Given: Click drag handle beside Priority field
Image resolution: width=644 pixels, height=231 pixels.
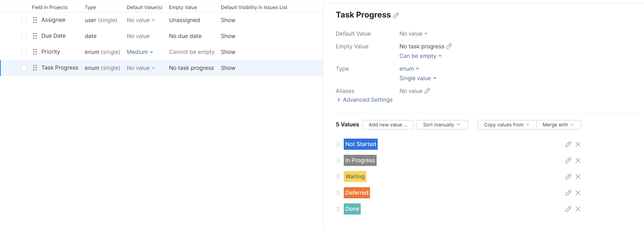Looking at the screenshot, I should pyautogui.click(x=35, y=52).
